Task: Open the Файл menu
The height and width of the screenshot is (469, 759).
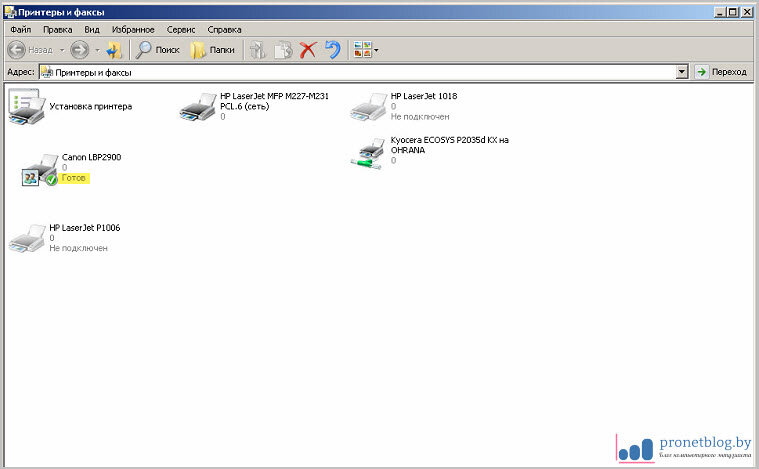Action: pos(21,30)
